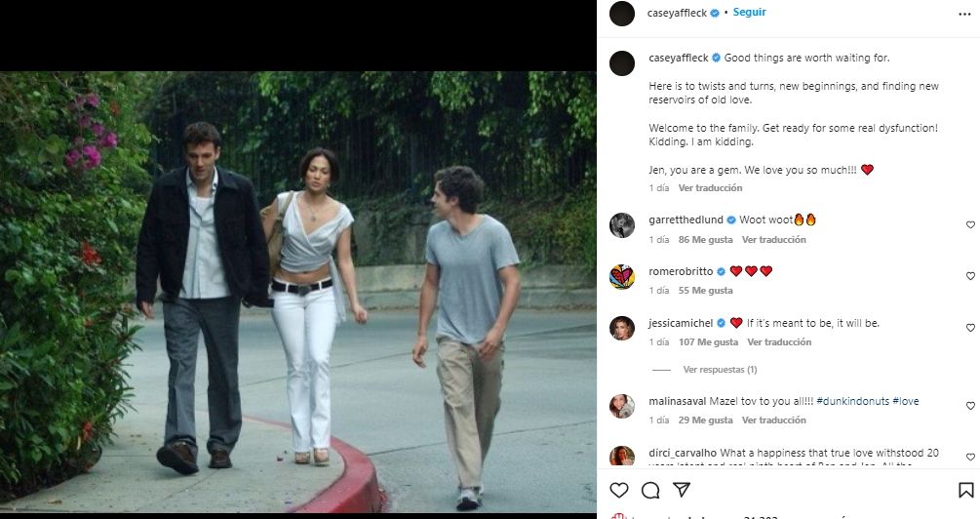Open jessicamichel's profile picture

(622, 328)
